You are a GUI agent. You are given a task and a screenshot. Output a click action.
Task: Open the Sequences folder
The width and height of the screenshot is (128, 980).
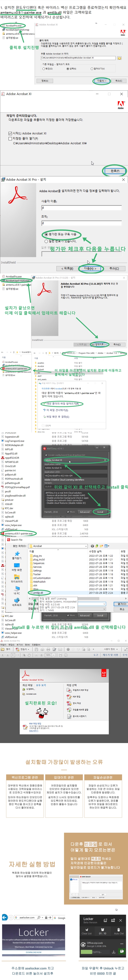[37, 563]
